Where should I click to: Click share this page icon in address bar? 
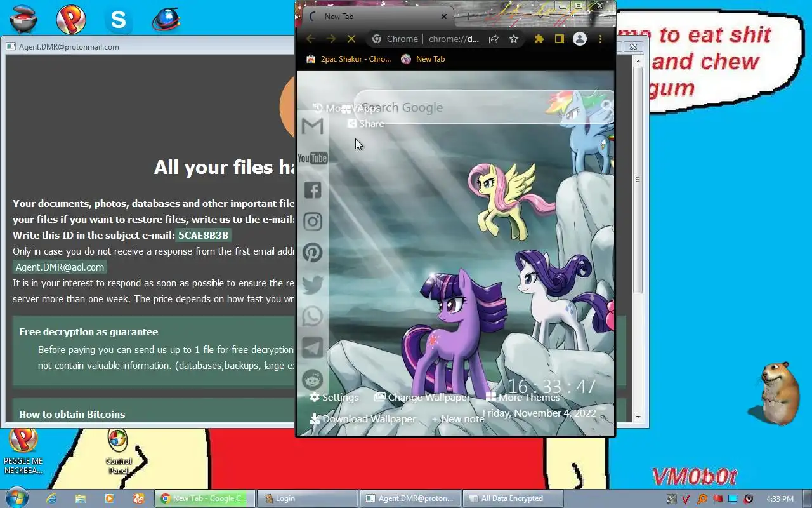pos(493,39)
